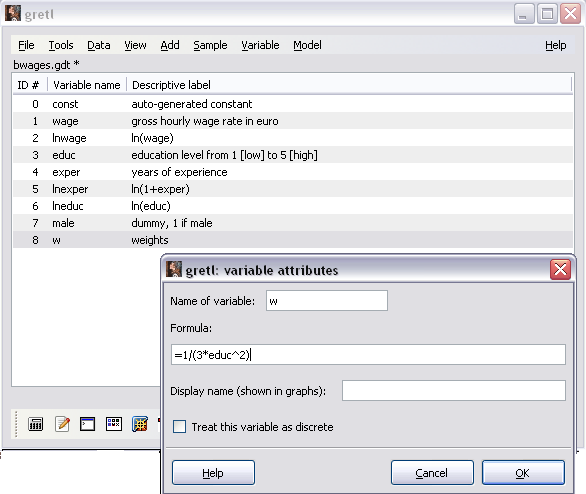Click the OK button
Image resolution: width=586 pixels, height=494 pixels.
click(x=523, y=473)
